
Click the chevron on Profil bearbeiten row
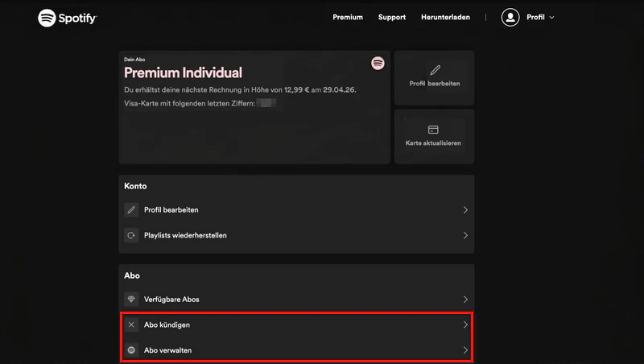[465, 210]
